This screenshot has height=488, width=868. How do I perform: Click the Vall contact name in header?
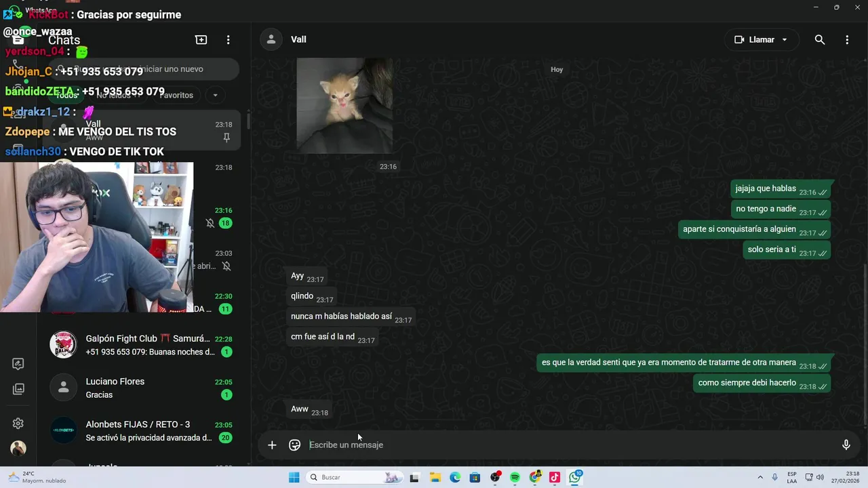coord(298,40)
